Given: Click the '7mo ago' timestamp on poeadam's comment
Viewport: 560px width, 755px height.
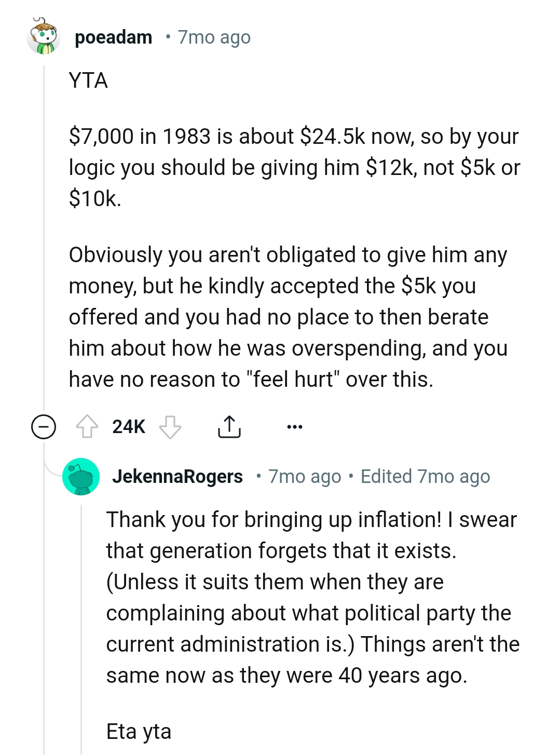Looking at the screenshot, I should (x=213, y=36).
